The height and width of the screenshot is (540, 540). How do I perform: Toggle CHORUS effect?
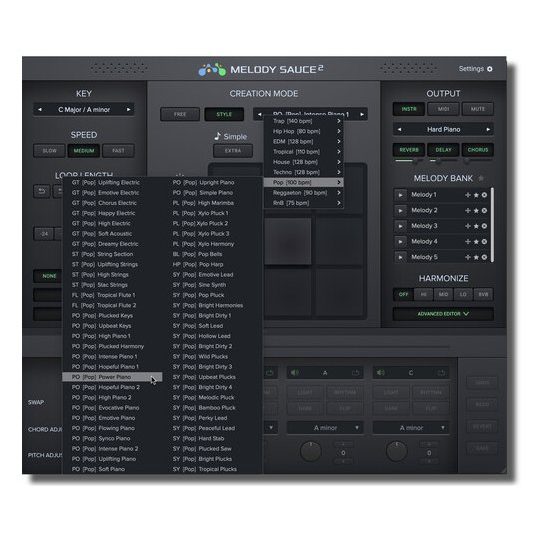tap(478, 150)
